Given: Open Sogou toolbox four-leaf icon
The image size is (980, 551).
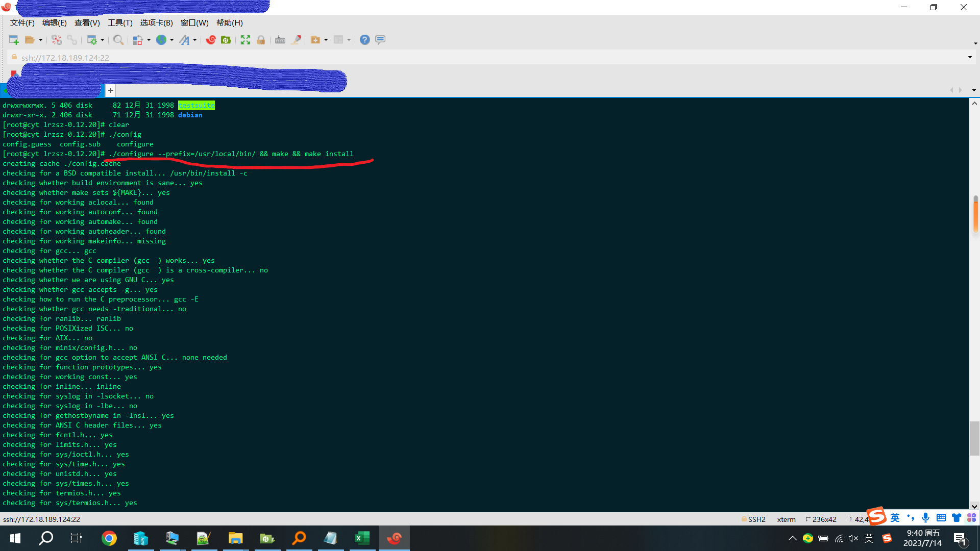Looking at the screenshot, I should tap(971, 518).
